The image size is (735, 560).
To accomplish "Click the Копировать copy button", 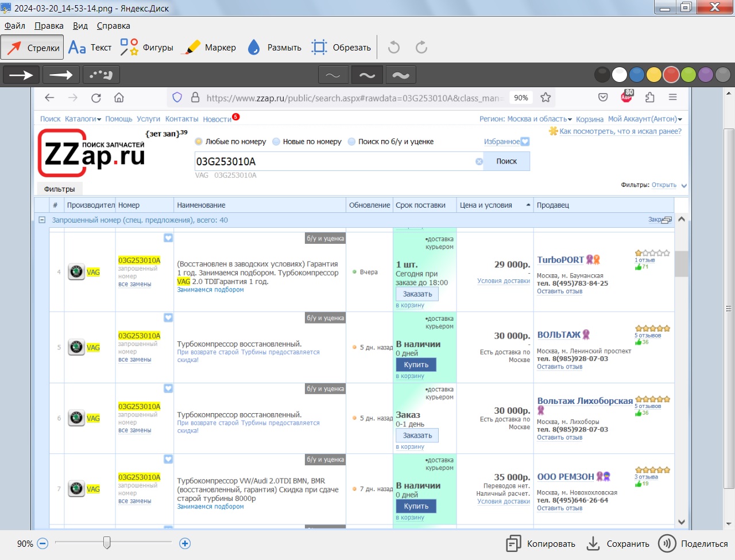I will [540, 543].
